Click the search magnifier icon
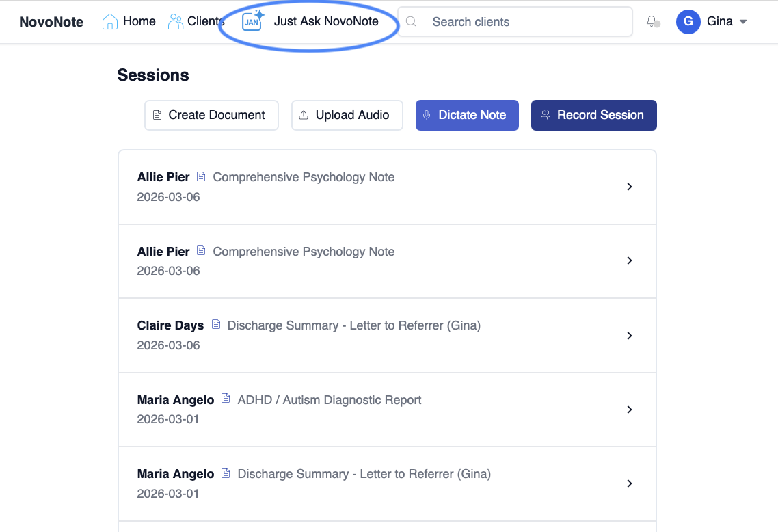 coord(412,22)
